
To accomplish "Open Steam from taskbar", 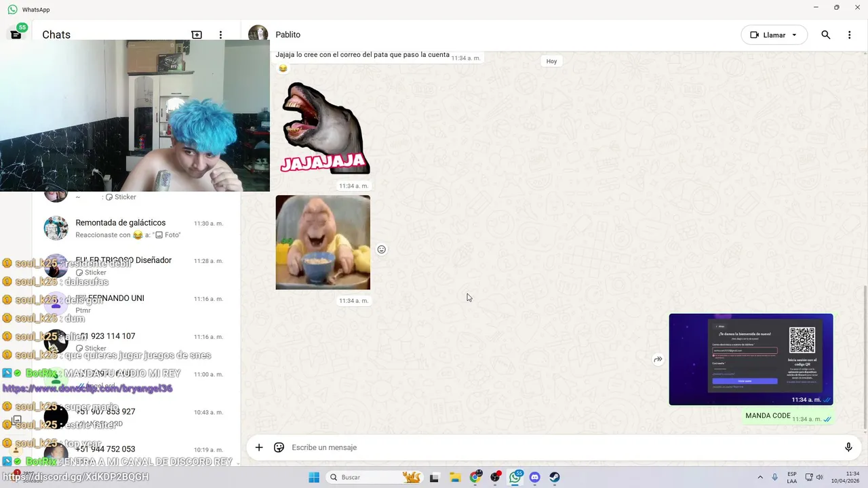I will (x=555, y=477).
